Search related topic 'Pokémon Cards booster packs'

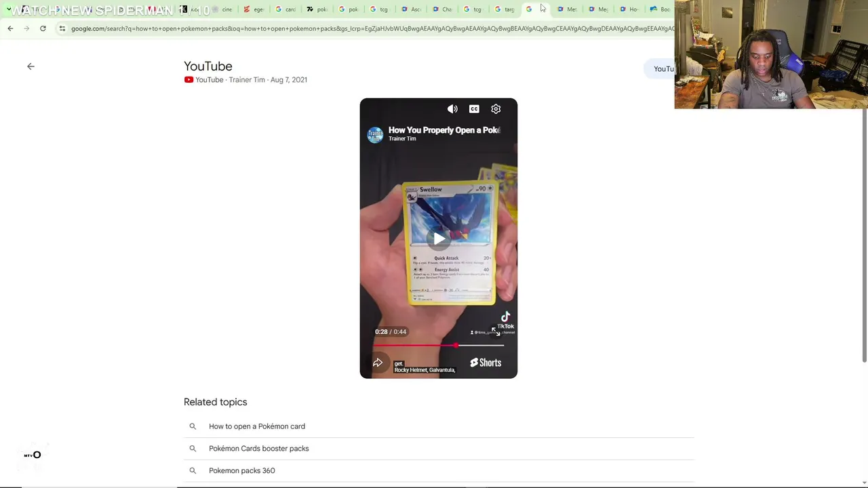tap(259, 449)
